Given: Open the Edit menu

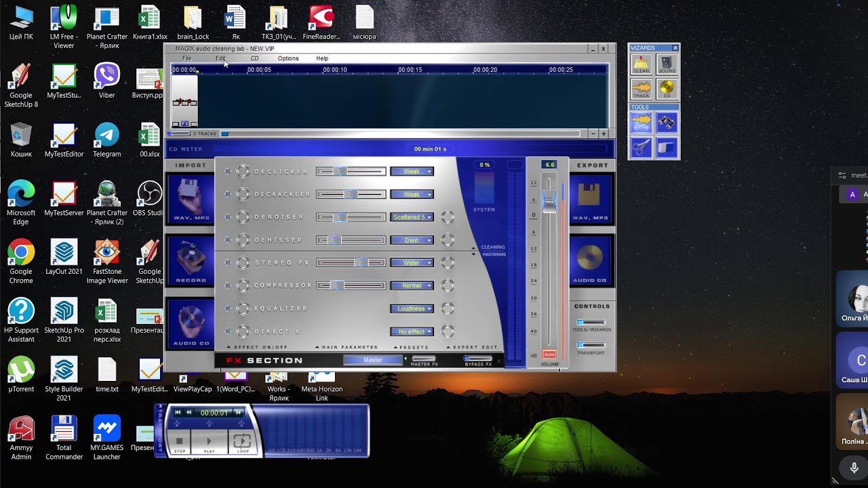Looking at the screenshot, I should (x=220, y=58).
